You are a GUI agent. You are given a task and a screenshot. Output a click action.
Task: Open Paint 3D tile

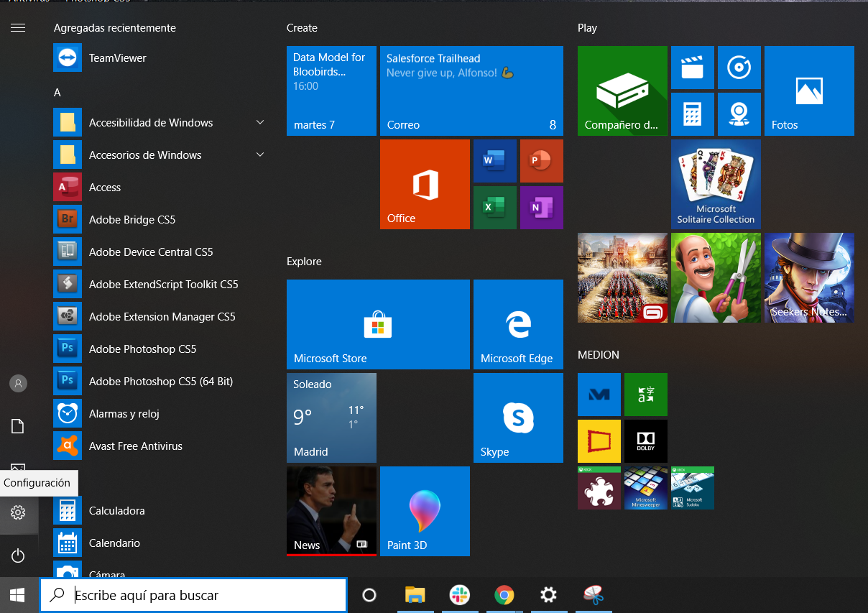click(425, 511)
